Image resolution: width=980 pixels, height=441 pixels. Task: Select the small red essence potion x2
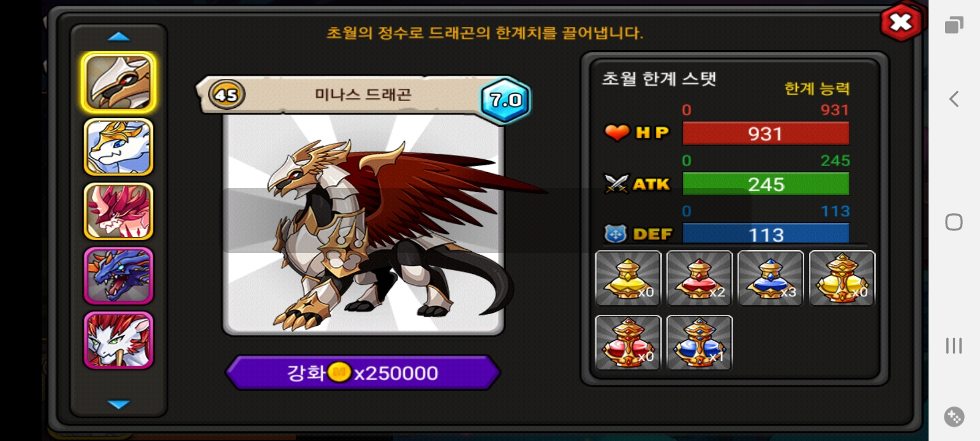point(699,278)
